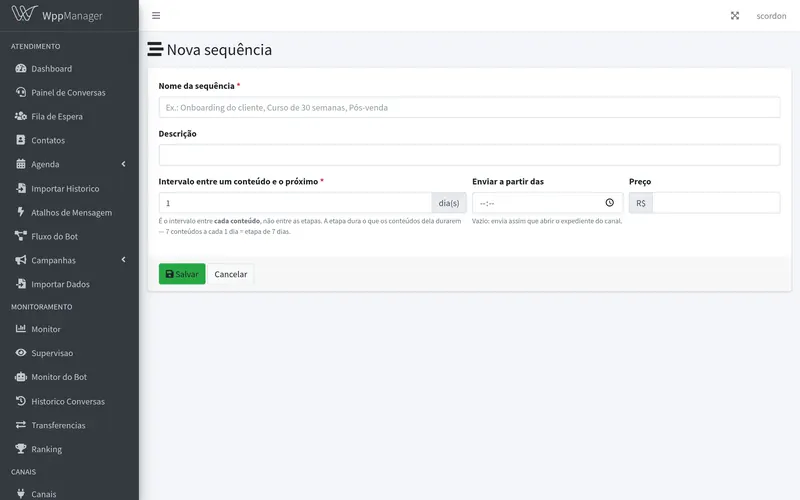The width and height of the screenshot is (800, 500).
Task: Save the sequence with Salvar button
Action: 182,274
